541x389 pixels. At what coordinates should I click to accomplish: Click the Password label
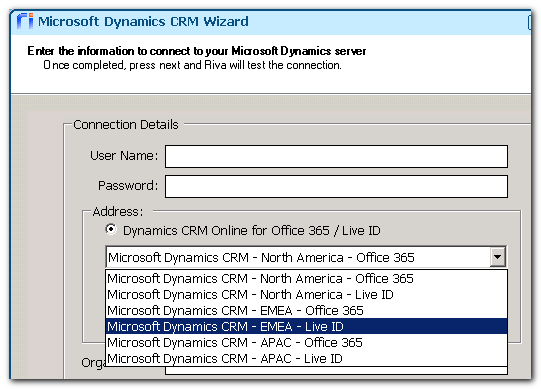point(128,186)
